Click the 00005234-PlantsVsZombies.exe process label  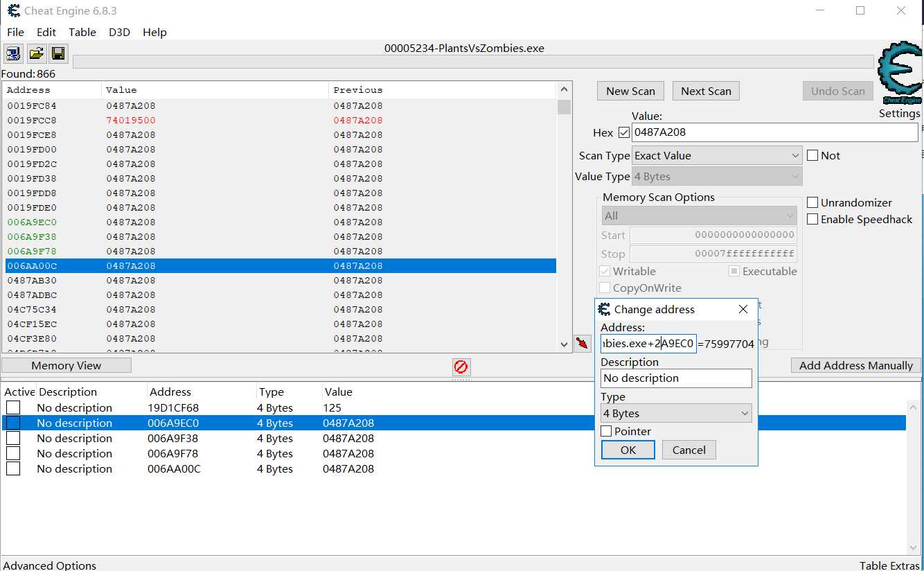coord(464,49)
